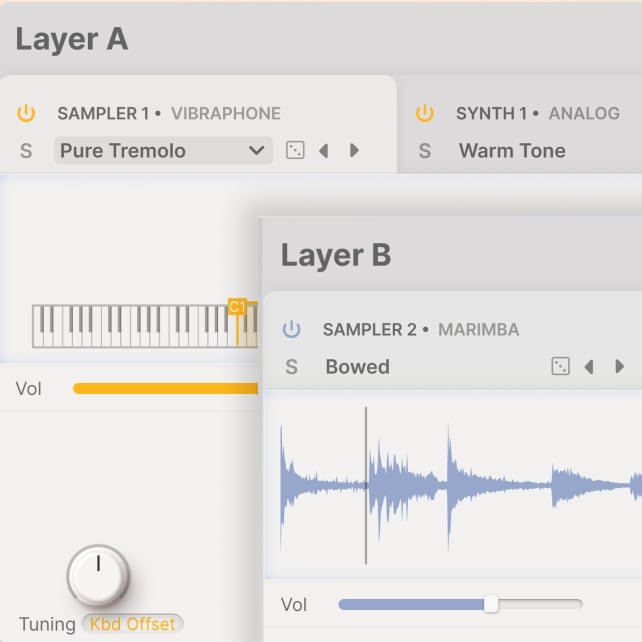Solo the Synth 1 Analog engine
642x642 pixels.
[425, 151]
